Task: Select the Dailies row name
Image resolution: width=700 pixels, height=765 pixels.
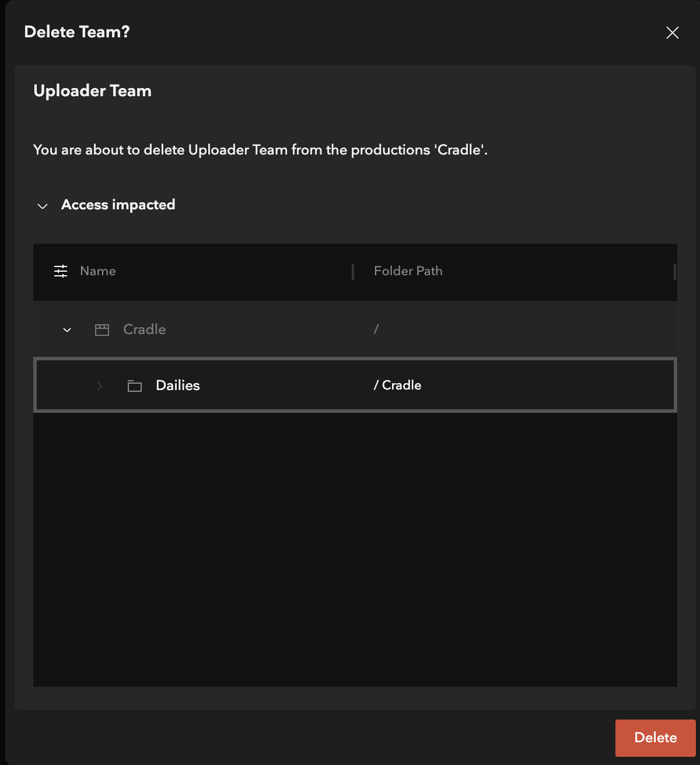Action: point(178,385)
